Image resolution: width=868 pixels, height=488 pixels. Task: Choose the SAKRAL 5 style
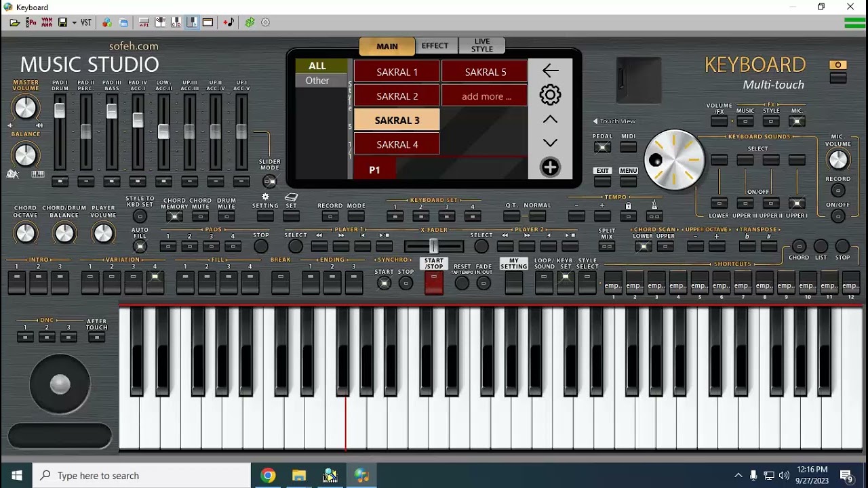(484, 72)
